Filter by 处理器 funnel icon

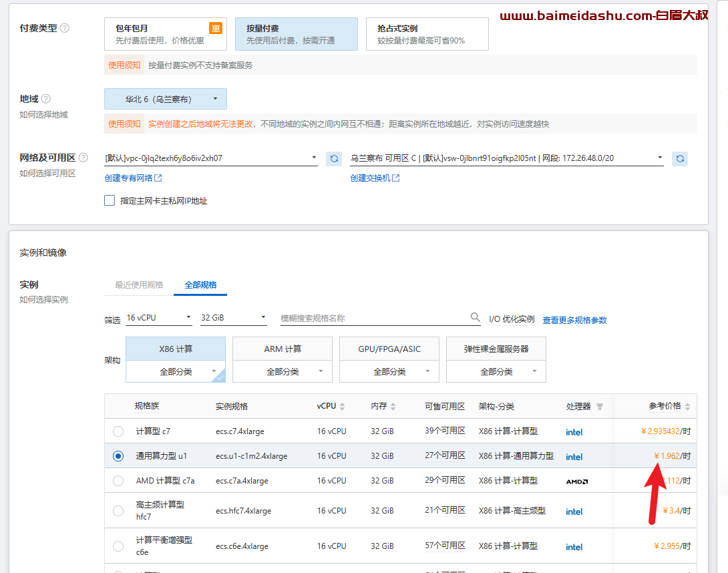point(600,407)
